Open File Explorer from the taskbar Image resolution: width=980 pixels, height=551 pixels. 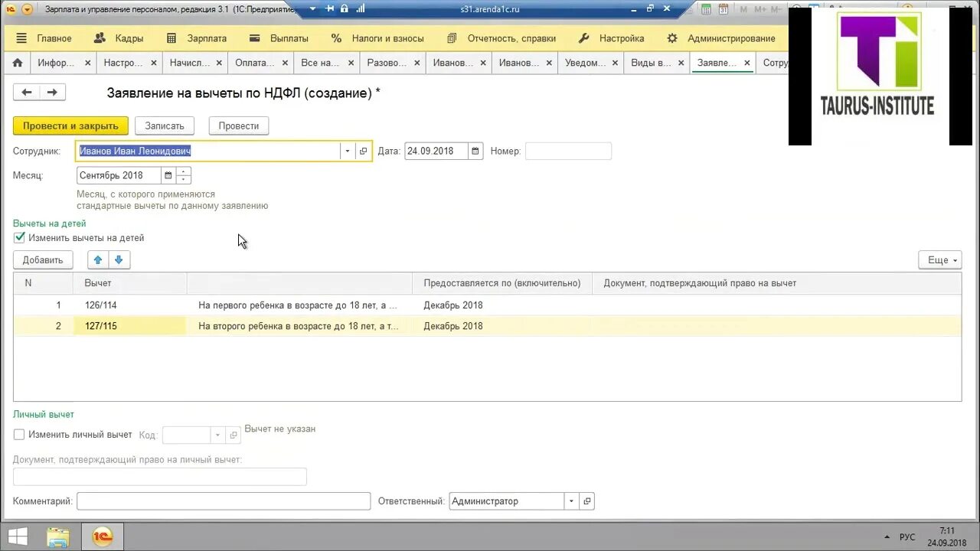pyautogui.click(x=58, y=536)
